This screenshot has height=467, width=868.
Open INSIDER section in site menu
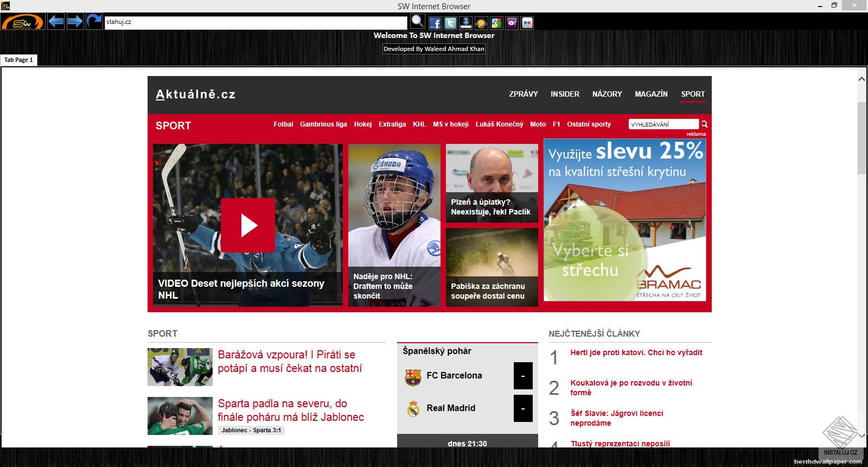pos(565,94)
